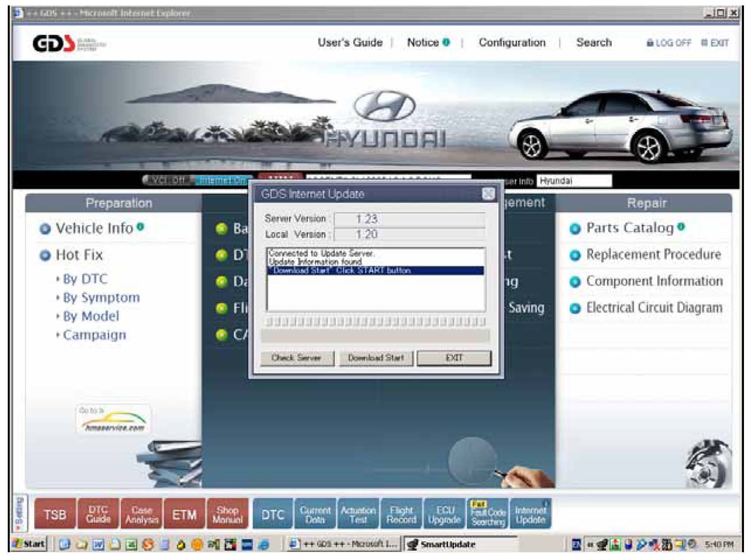Open the User's Guide menu

(x=350, y=42)
